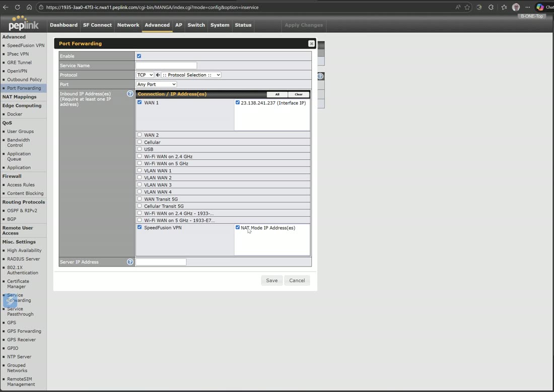The width and height of the screenshot is (554, 392).
Task: Open NTP Server settings
Action: [19, 357]
